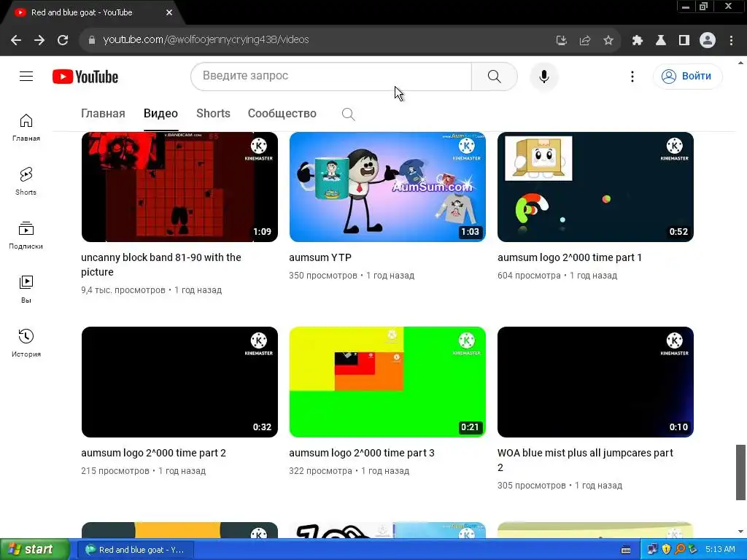Search within the channel using magnifier icon
This screenshot has width=747, height=560.
[x=348, y=114]
